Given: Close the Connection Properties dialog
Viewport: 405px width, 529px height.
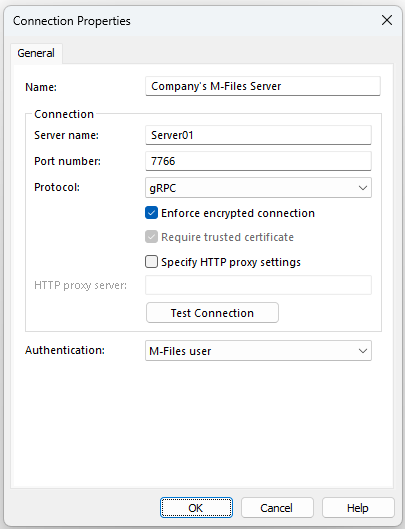Looking at the screenshot, I should tap(387, 20).
